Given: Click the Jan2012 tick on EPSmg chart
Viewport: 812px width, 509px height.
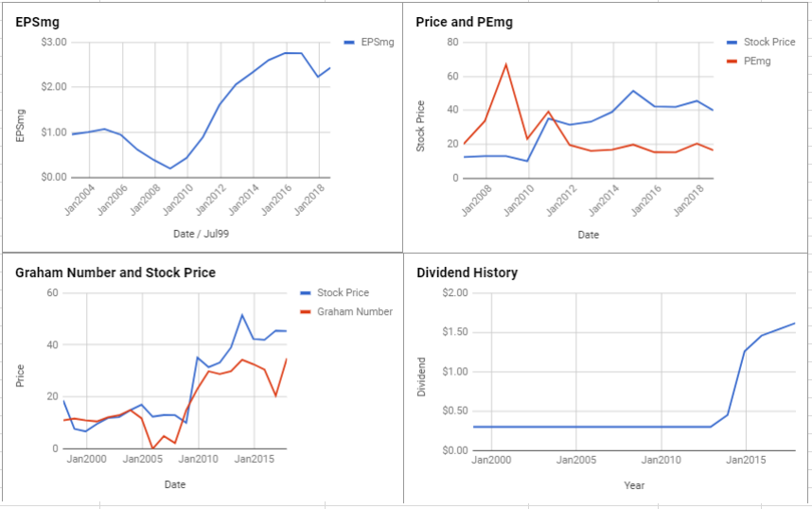Looking at the screenshot, I should [212, 199].
